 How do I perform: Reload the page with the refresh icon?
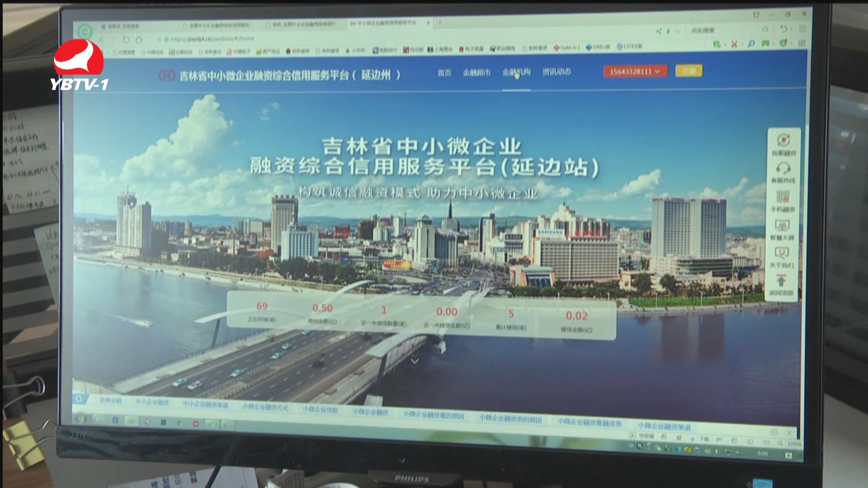126,40
